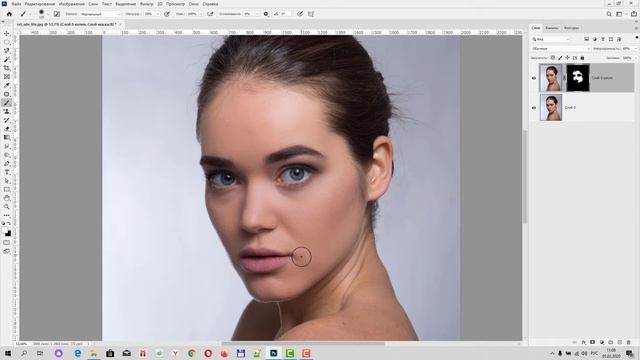Click the layer Fill percentage field

pos(628,58)
